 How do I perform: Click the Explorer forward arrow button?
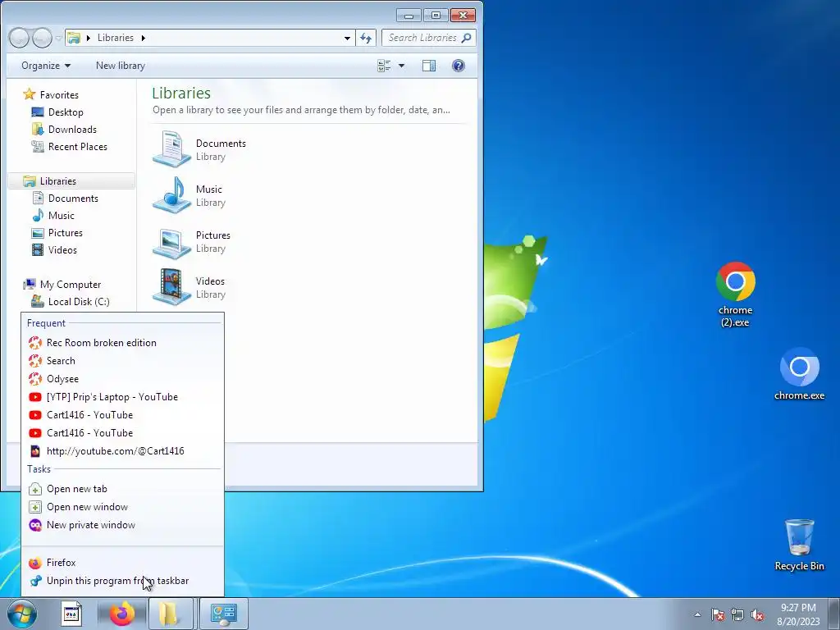pyautogui.click(x=43, y=38)
